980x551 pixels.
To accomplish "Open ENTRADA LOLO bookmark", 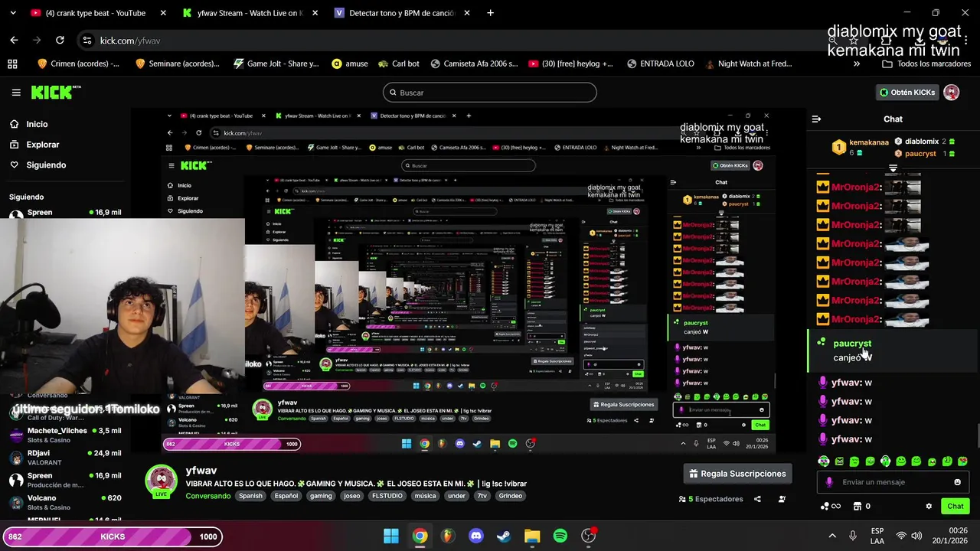I will coord(660,64).
